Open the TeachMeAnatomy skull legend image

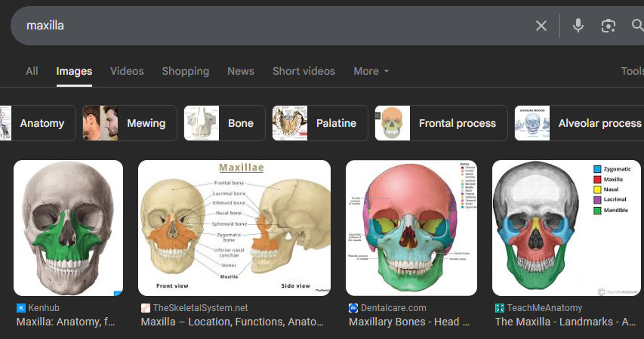click(x=566, y=228)
